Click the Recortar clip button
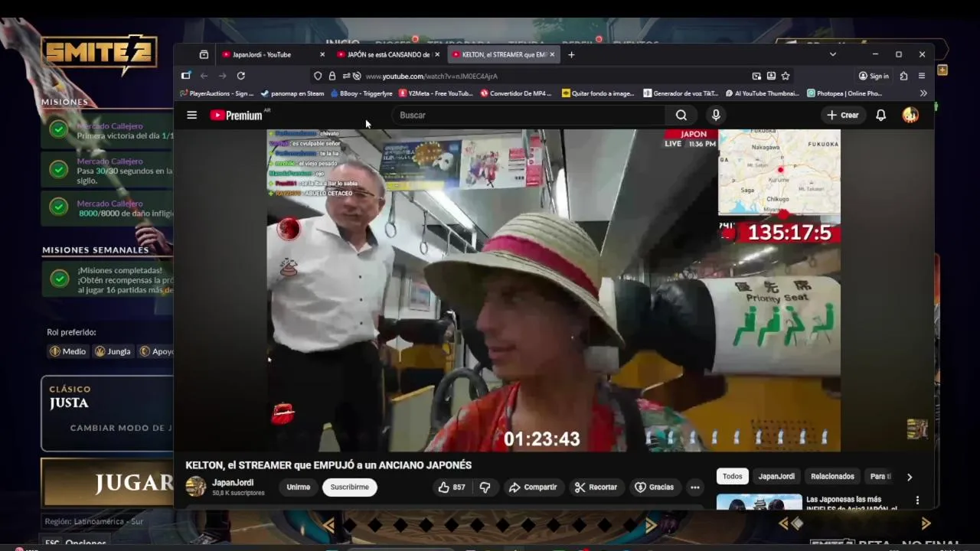This screenshot has height=551, width=980. [596, 487]
